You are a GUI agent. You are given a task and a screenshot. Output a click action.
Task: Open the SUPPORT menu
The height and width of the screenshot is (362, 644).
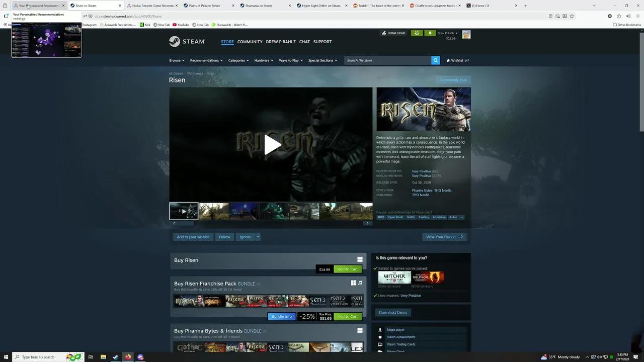click(323, 42)
